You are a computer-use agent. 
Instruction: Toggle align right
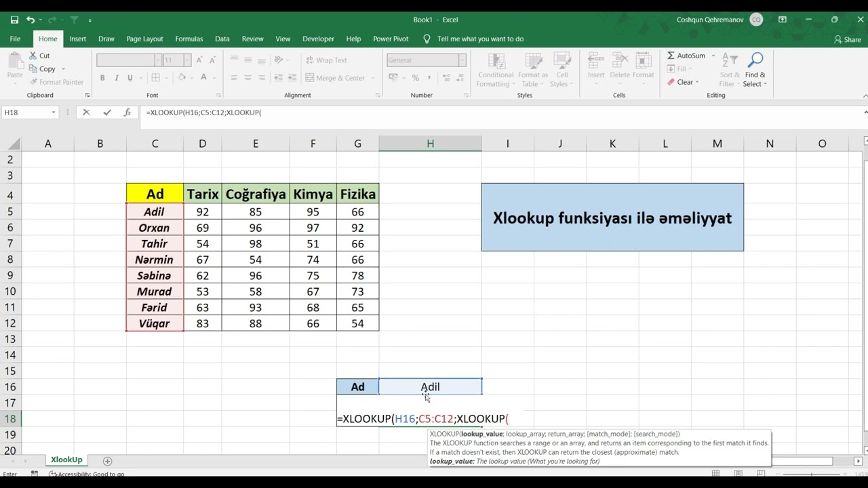click(x=261, y=78)
